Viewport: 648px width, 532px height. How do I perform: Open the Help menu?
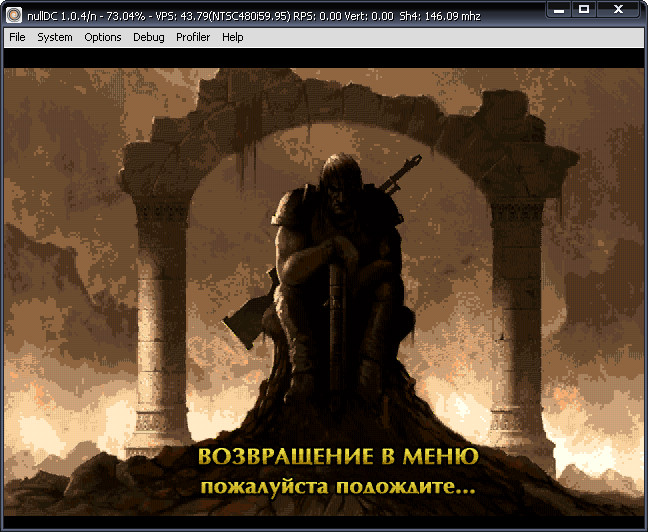(233, 37)
